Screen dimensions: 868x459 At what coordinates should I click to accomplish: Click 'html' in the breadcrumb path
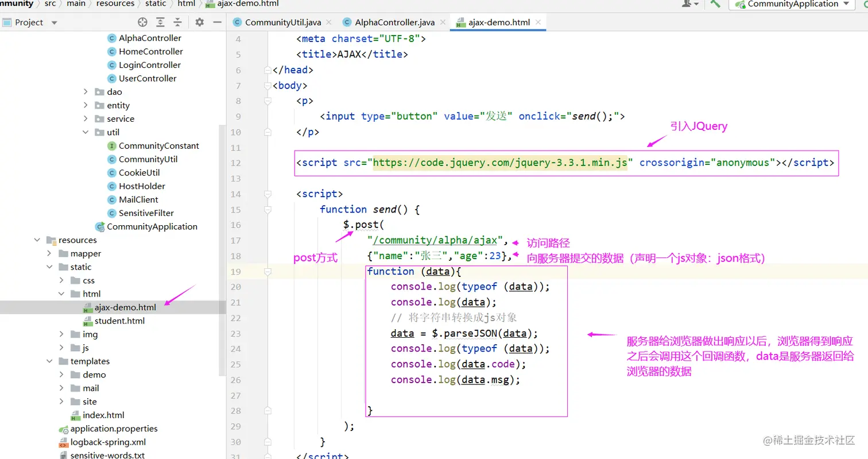click(186, 3)
